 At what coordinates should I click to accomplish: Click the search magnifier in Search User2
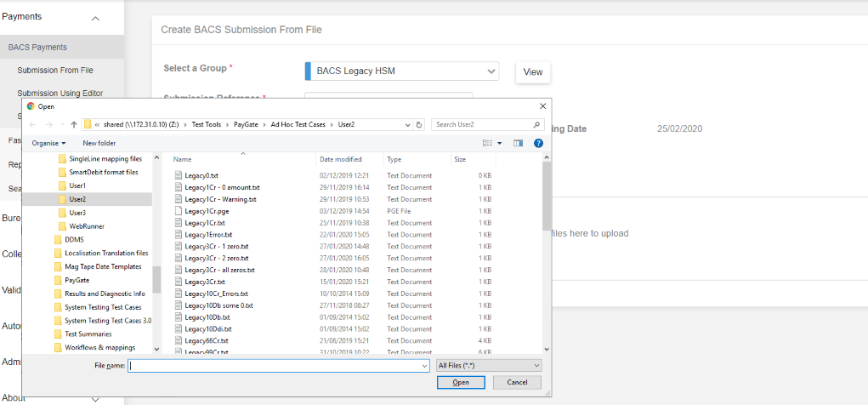pyautogui.click(x=536, y=125)
